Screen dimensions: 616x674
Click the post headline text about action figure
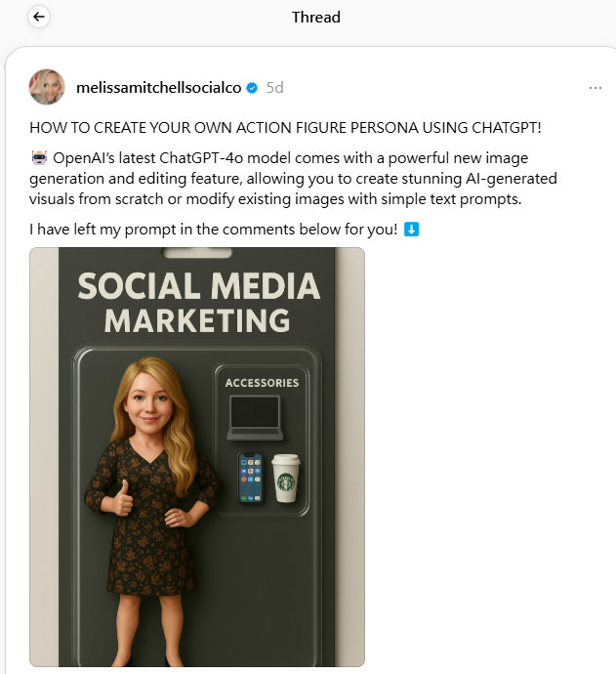click(x=285, y=128)
